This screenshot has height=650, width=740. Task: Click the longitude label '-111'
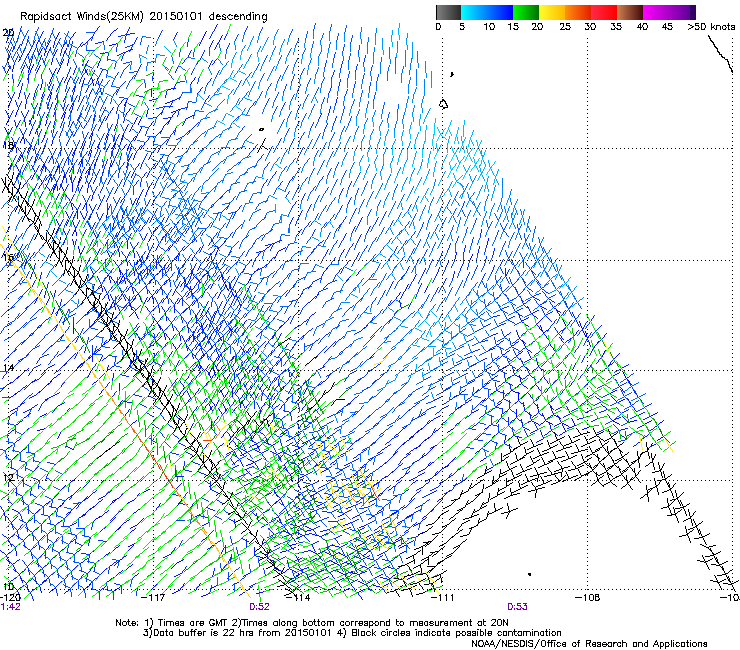[443, 598]
